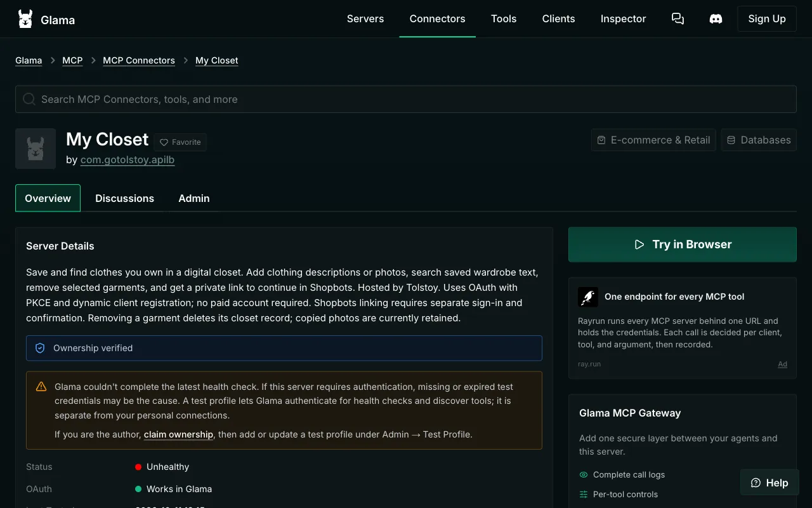Click the Ownership verified shield icon

tap(40, 348)
